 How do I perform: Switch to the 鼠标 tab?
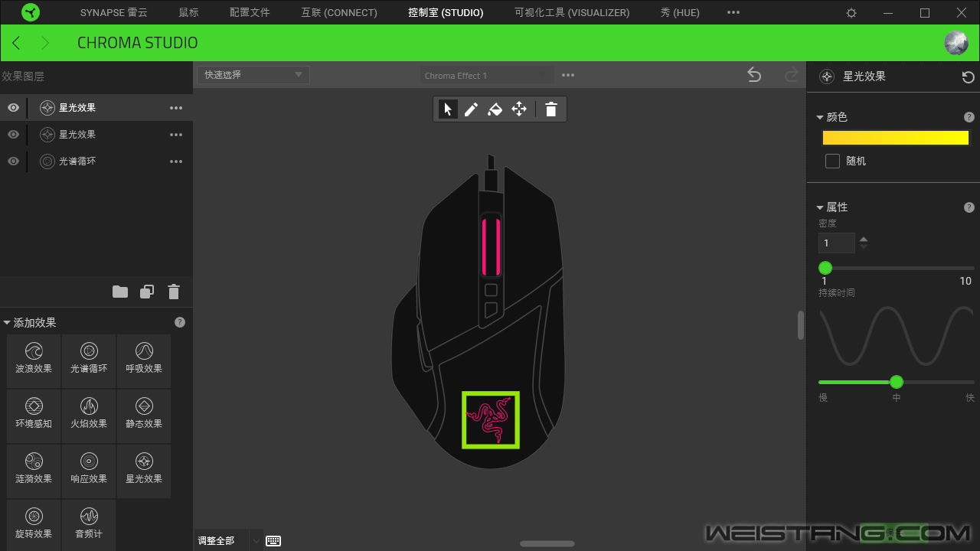pos(188,13)
